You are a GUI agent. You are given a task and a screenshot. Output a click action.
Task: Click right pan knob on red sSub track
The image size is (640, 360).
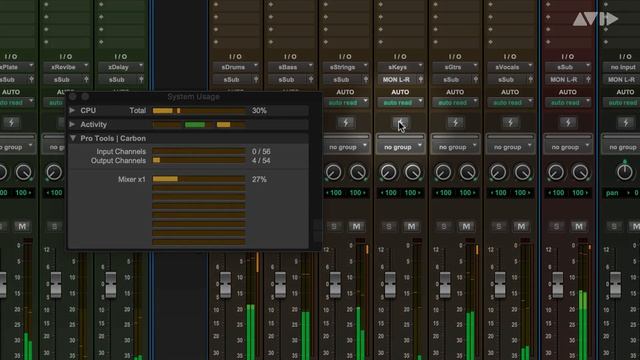click(580, 173)
